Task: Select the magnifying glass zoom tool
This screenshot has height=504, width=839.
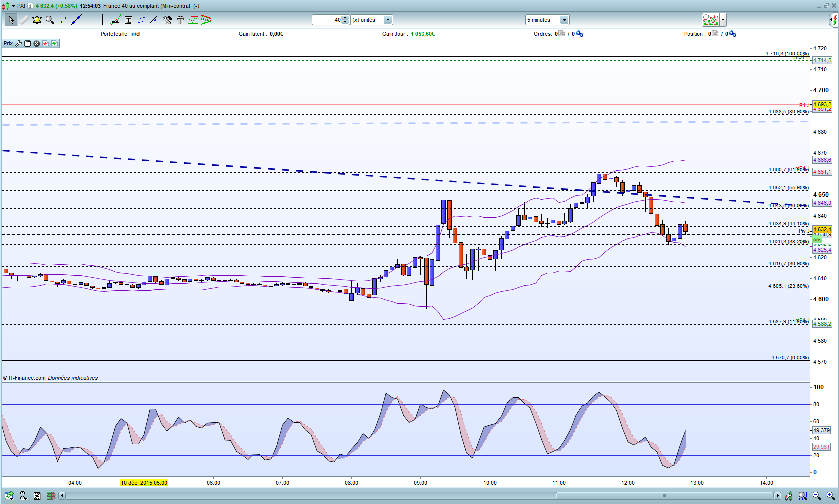Action: pos(50,20)
